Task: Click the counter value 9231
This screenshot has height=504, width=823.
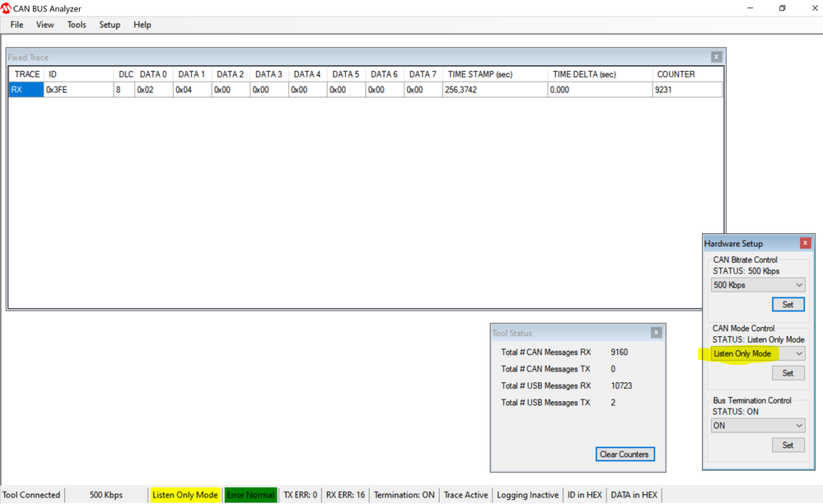Action: click(688, 90)
